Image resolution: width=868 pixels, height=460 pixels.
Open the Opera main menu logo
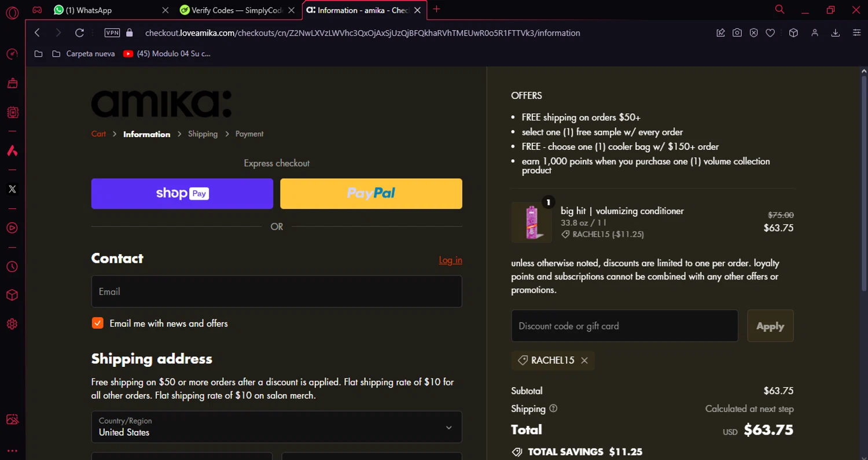[12, 12]
